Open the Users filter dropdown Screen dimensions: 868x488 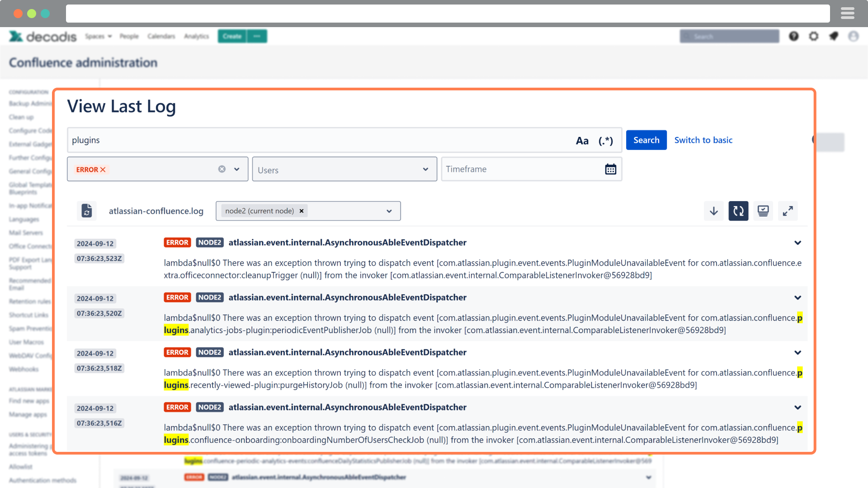pyautogui.click(x=425, y=169)
